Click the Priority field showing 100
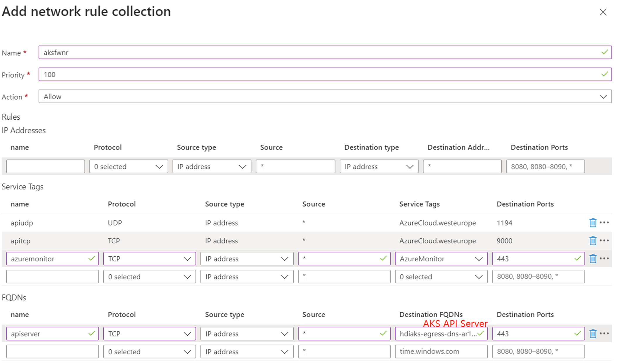This screenshot has width=620, height=364. tap(325, 74)
